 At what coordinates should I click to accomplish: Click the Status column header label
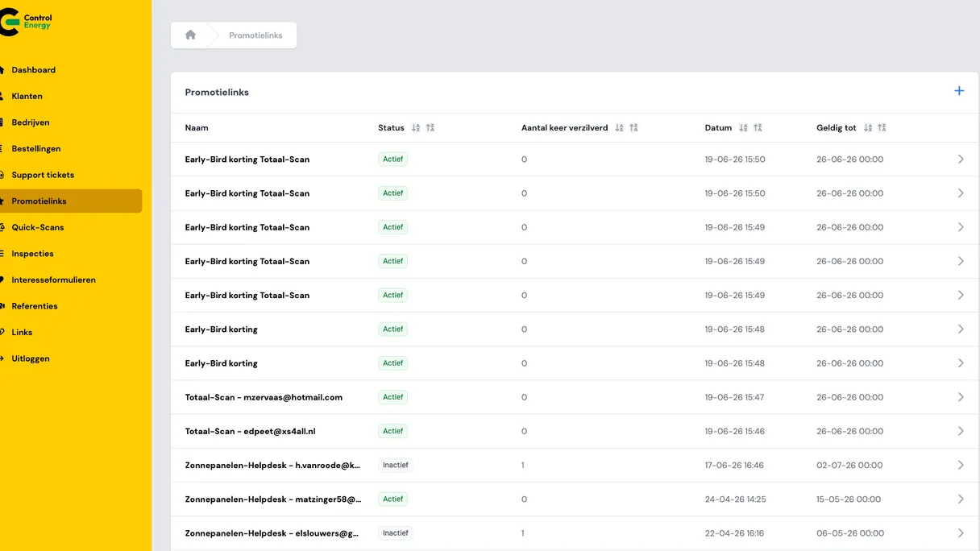(x=391, y=127)
